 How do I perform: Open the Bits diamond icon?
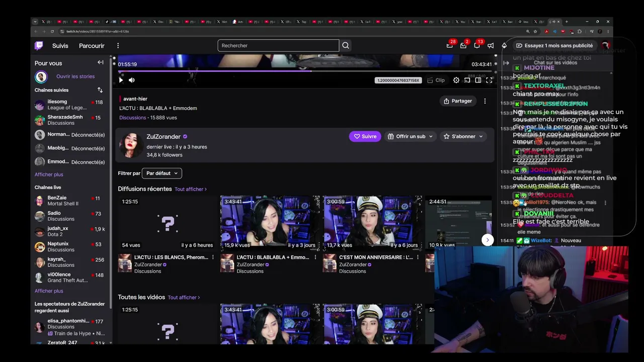point(504,46)
